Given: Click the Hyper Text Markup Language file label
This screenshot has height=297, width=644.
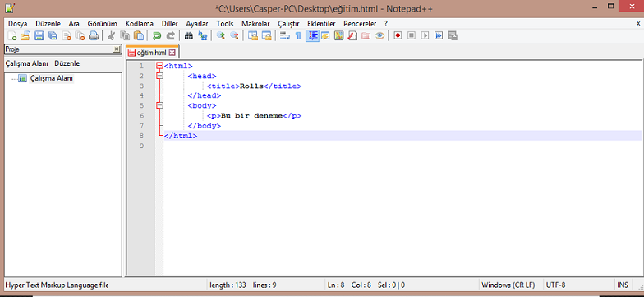Looking at the screenshot, I should pyautogui.click(x=57, y=285).
